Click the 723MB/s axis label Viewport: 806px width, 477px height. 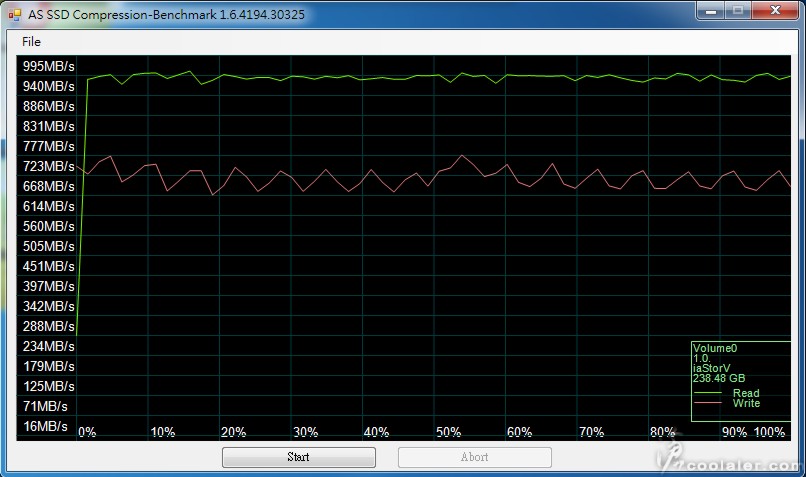(x=48, y=167)
